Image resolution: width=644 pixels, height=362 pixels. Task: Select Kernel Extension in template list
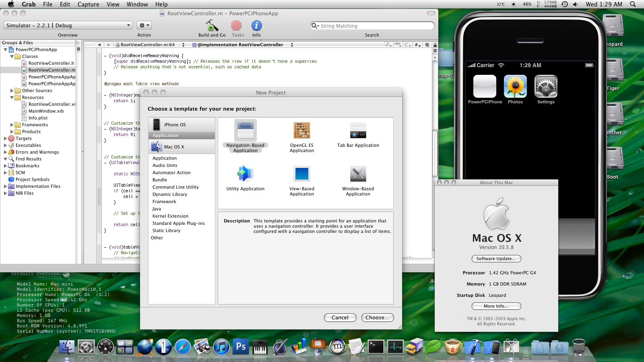coord(170,216)
